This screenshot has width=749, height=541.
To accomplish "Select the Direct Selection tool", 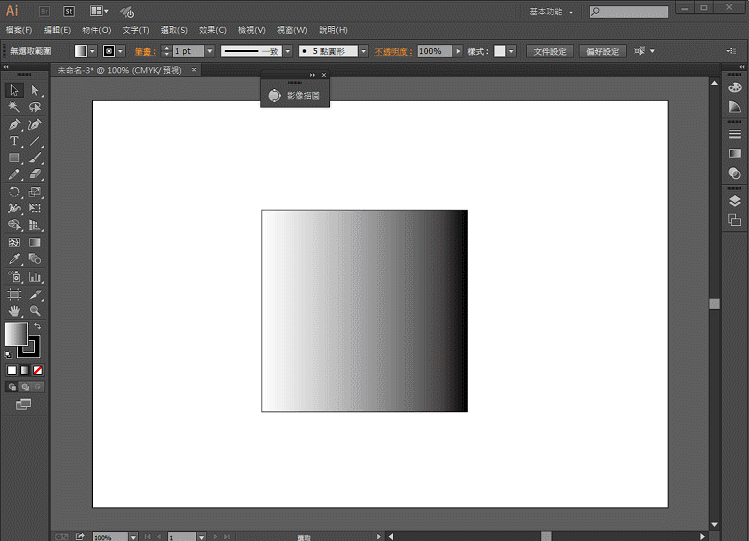I will pos(35,90).
